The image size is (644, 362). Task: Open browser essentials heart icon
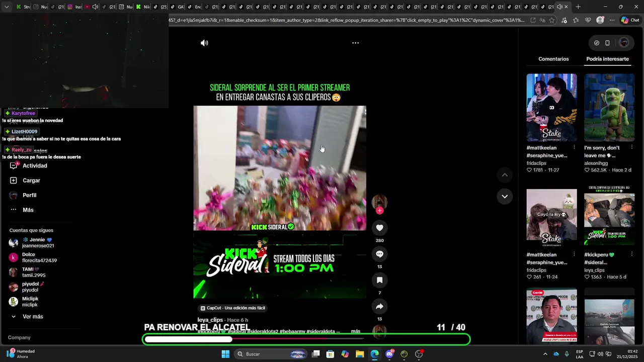pos(588,20)
